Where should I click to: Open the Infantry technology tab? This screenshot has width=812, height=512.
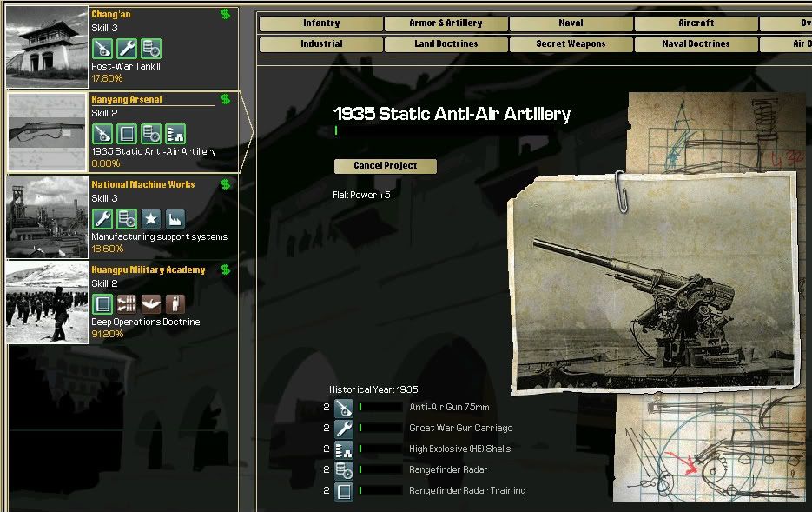click(x=321, y=23)
